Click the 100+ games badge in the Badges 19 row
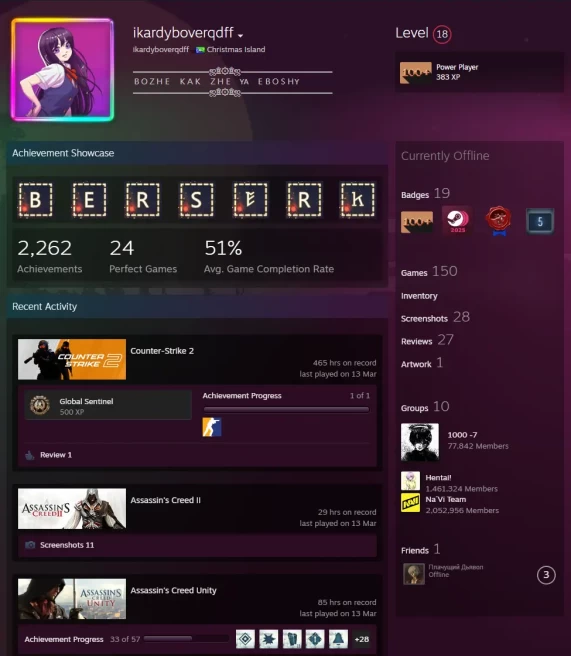This screenshot has width=571, height=656. tap(417, 222)
